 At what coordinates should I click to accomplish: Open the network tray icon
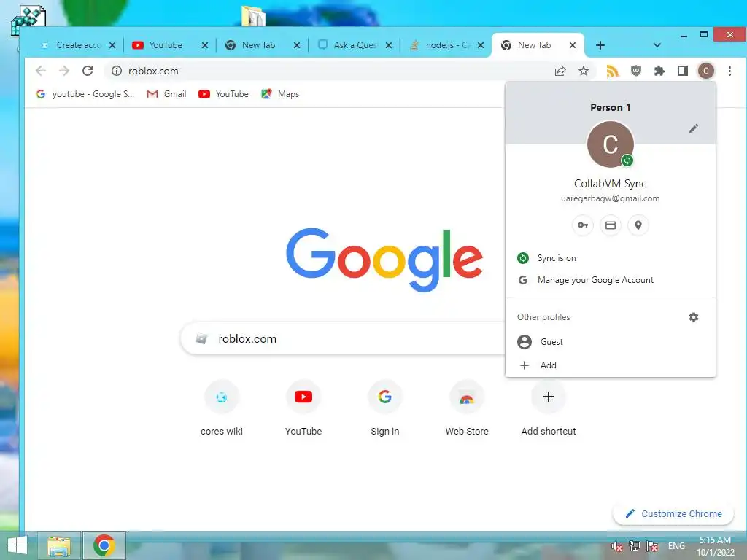634,545
